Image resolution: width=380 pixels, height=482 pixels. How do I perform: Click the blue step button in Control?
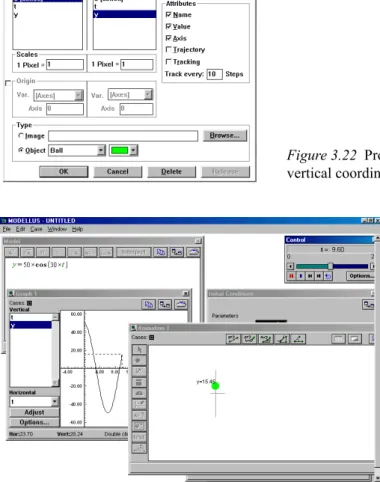coord(301,276)
